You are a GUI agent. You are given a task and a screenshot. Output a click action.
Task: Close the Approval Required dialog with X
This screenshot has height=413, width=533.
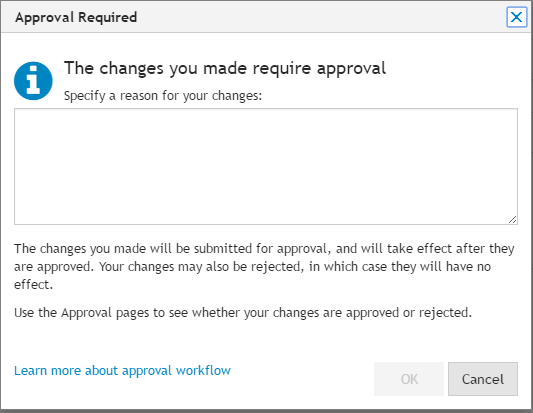516,17
